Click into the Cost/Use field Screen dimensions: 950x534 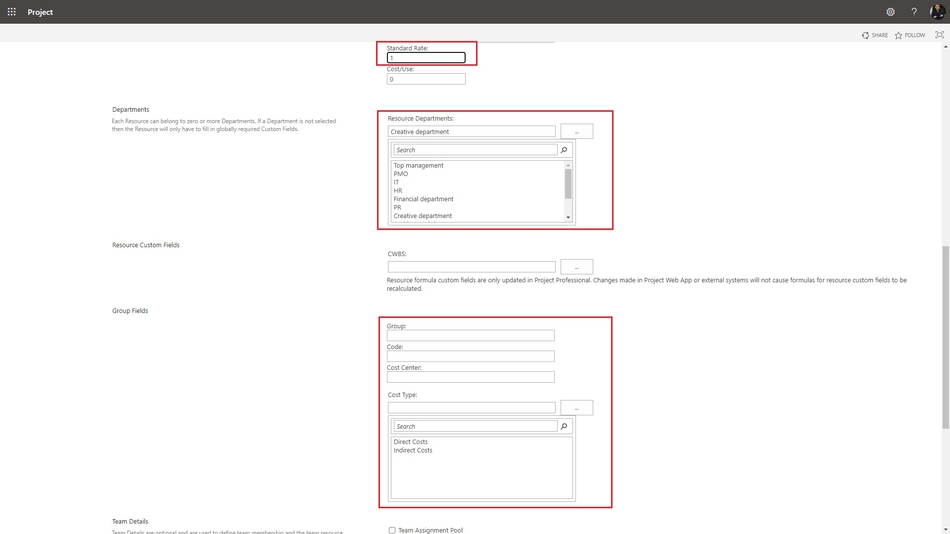pyautogui.click(x=426, y=79)
